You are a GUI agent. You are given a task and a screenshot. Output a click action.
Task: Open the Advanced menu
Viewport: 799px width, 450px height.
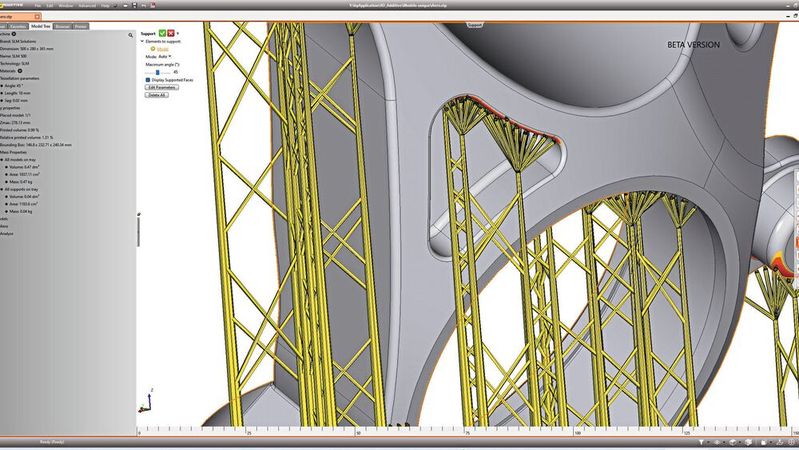coord(87,6)
